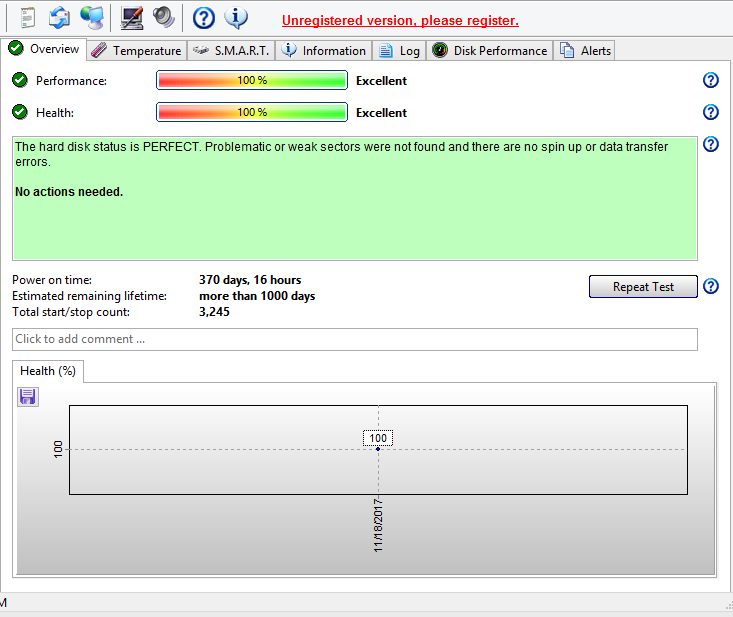Click the 370 days, 16 hours value

click(x=250, y=280)
